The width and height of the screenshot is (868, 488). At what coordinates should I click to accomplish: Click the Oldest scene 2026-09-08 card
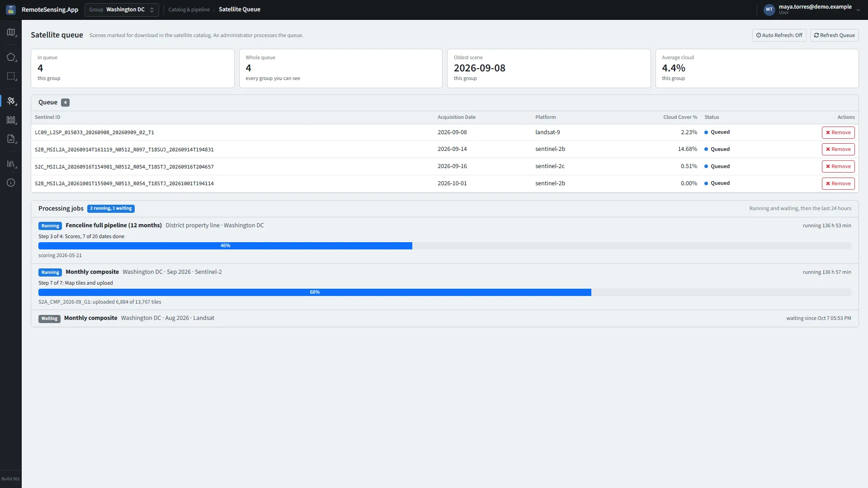click(549, 68)
